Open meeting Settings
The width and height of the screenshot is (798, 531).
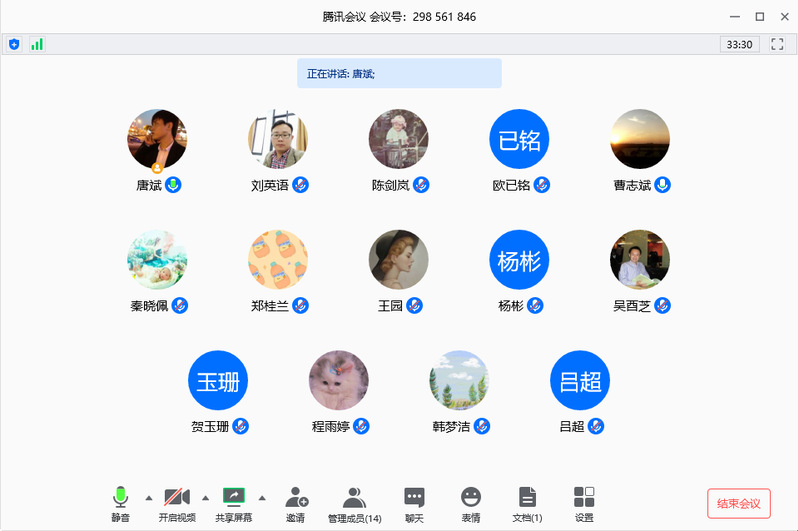coord(584,503)
